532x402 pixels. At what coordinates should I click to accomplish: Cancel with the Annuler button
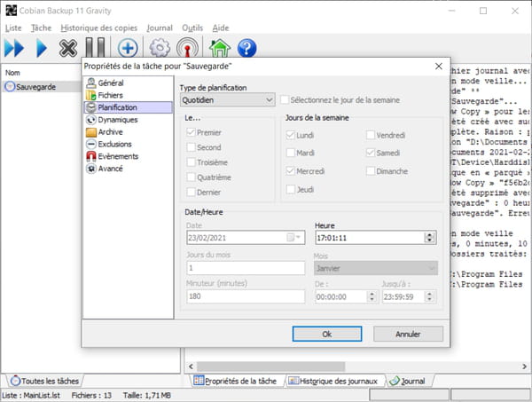click(x=408, y=334)
